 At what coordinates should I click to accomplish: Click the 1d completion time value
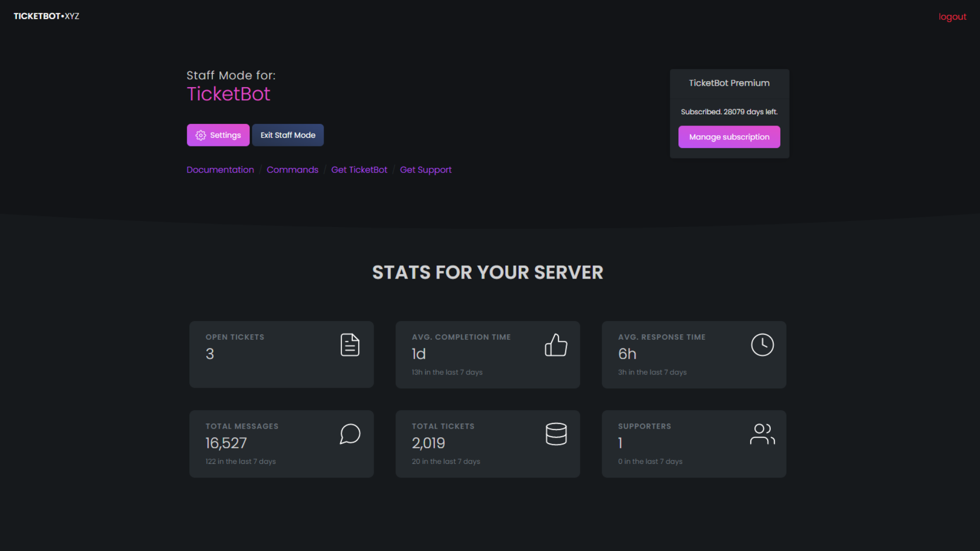419,354
